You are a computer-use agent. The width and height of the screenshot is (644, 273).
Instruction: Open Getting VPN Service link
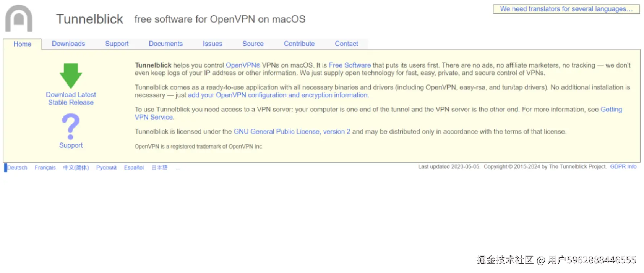(611, 110)
